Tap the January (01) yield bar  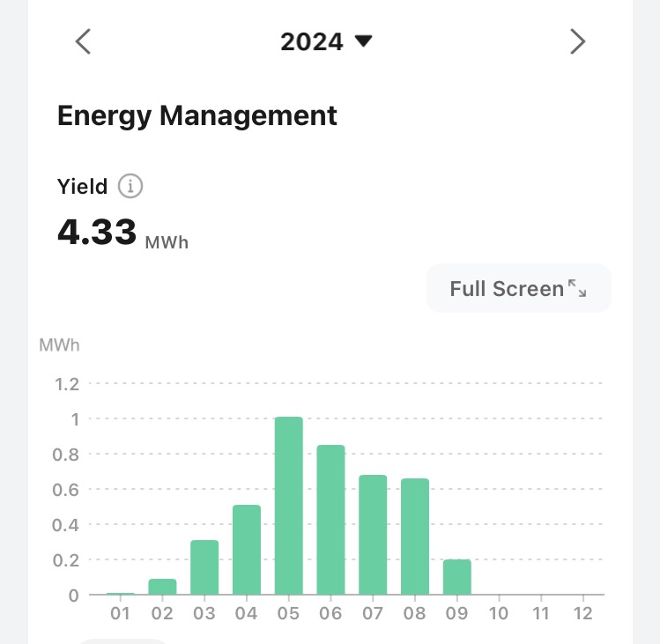click(x=120, y=593)
